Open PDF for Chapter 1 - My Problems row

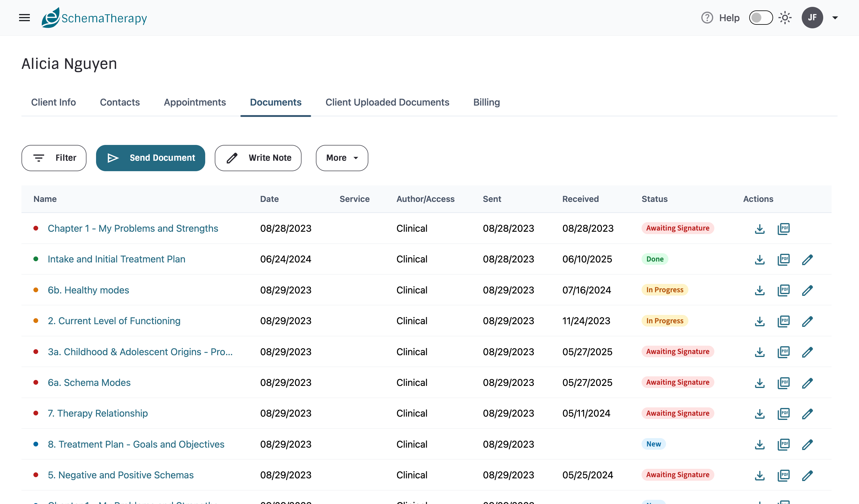[x=783, y=229]
